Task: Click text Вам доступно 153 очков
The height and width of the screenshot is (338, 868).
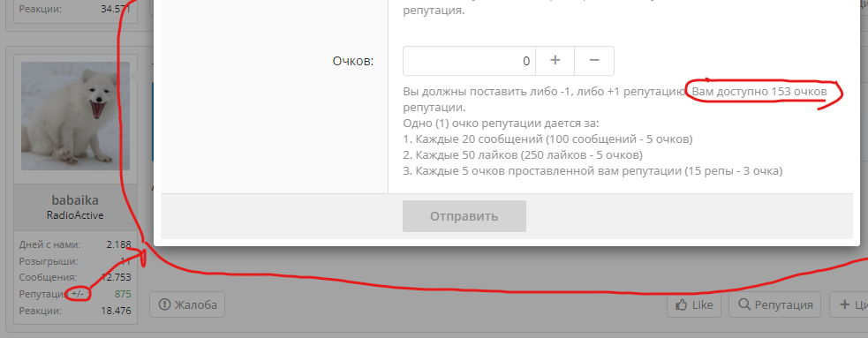Action: 759,91
